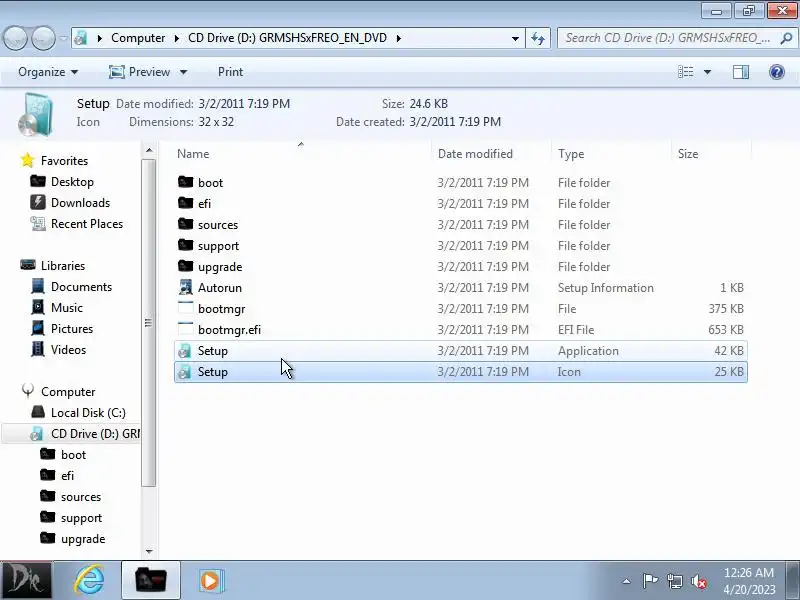Viewport: 800px width, 600px height.
Task: Toggle the preview pane button
Action: (741, 72)
